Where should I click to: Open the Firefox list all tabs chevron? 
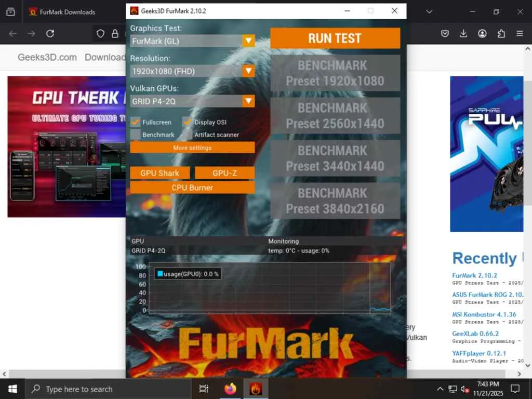click(429, 11)
